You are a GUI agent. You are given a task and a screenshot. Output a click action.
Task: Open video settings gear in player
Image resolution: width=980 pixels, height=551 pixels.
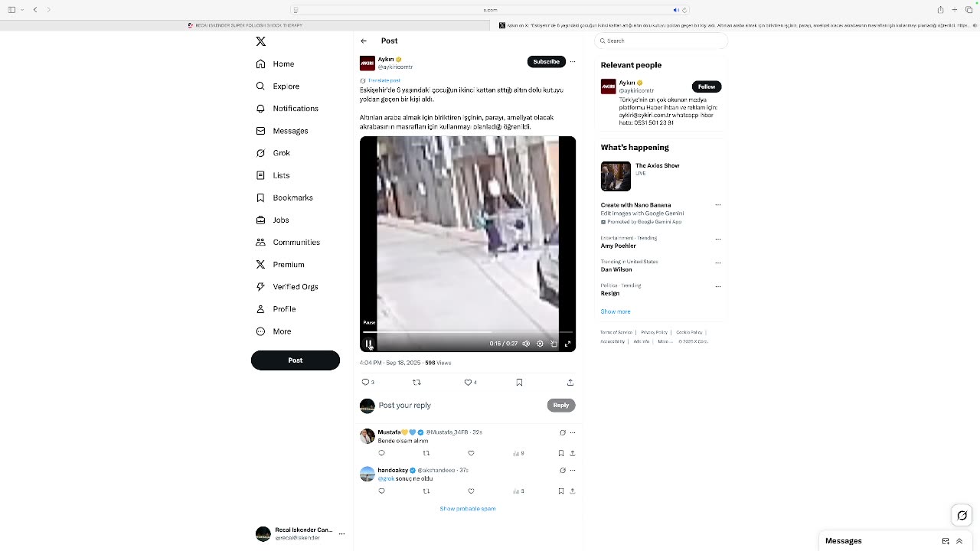pyautogui.click(x=540, y=344)
